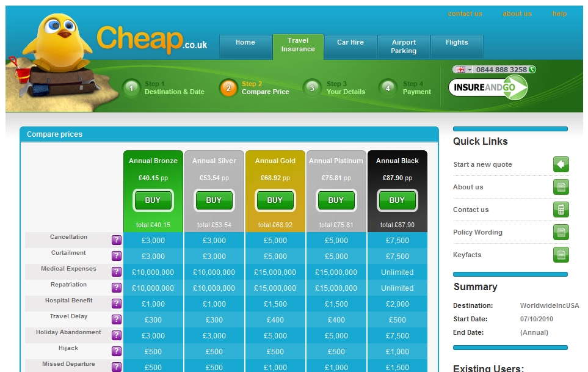
Task: Open the country flag dropdown arrow
Action: (x=470, y=70)
